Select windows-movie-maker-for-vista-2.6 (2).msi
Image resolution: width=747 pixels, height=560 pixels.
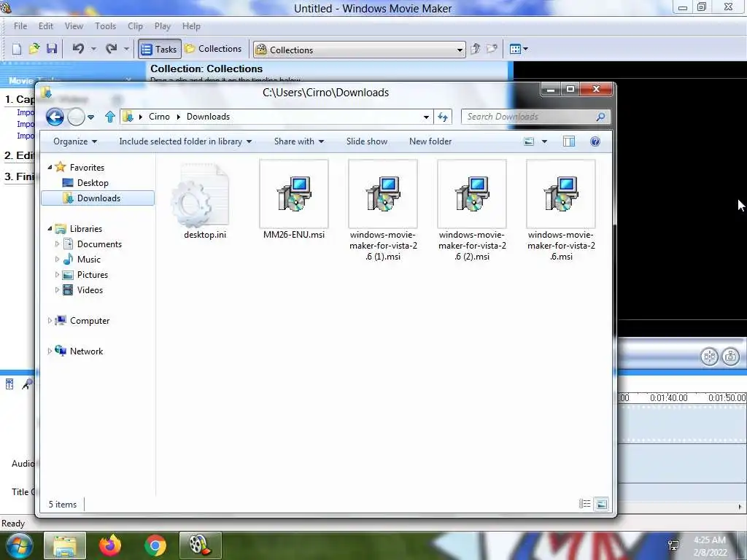(472, 211)
